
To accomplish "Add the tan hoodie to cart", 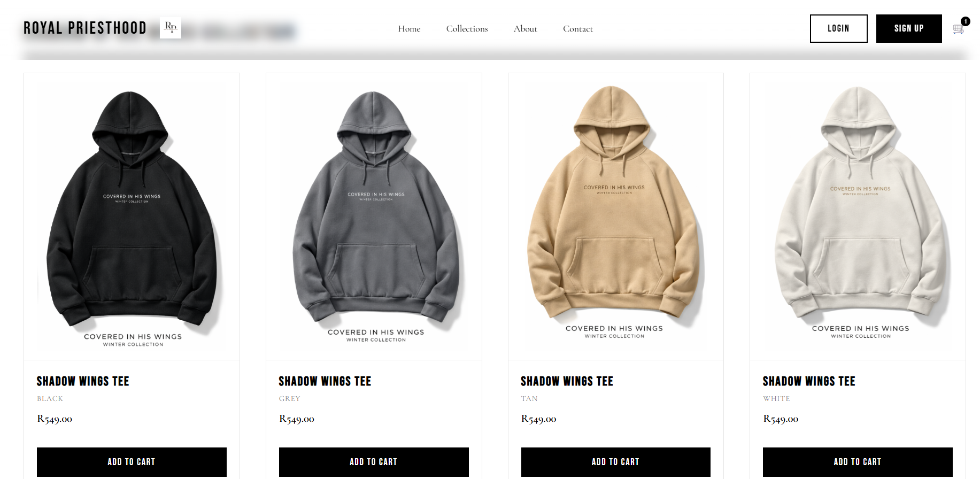I will pyautogui.click(x=615, y=462).
